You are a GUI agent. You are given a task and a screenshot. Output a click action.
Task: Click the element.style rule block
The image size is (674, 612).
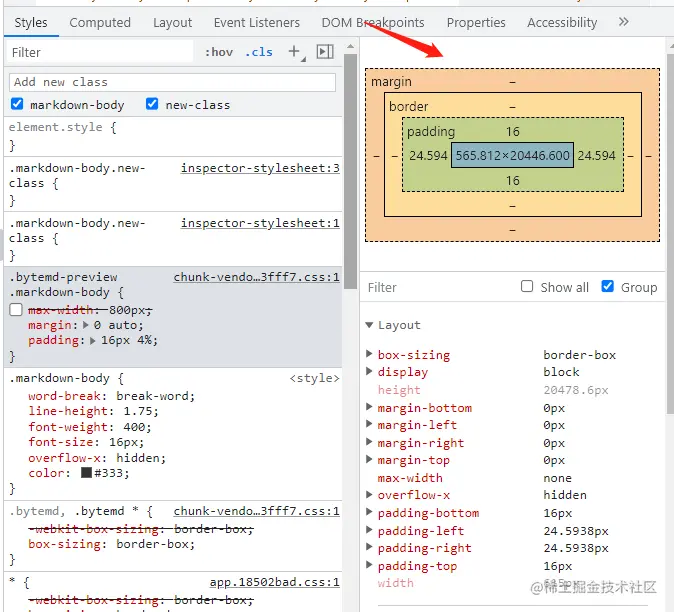point(173,136)
